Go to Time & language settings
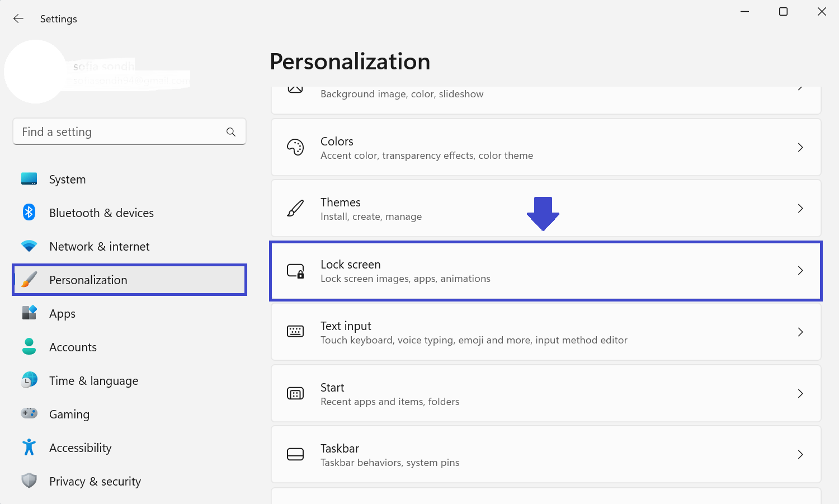 pyautogui.click(x=93, y=381)
